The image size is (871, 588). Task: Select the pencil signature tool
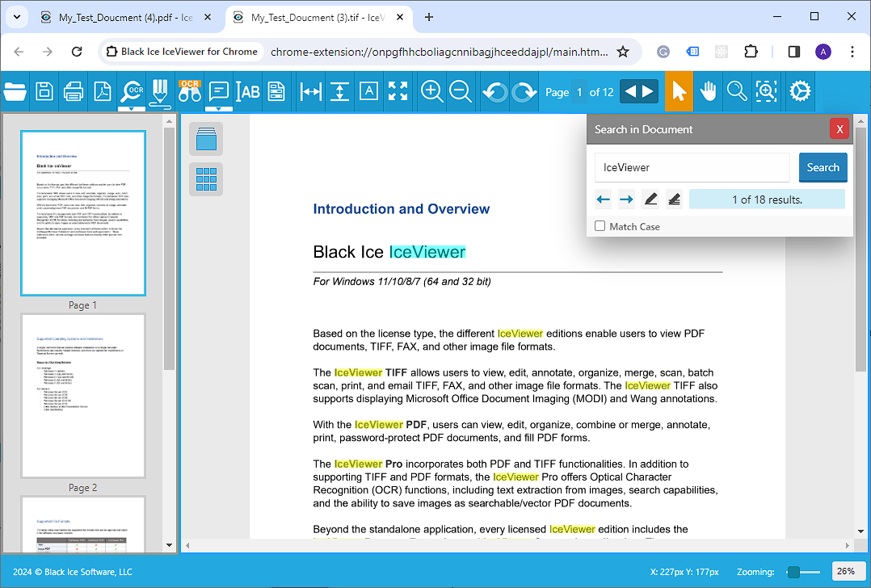tap(160, 91)
